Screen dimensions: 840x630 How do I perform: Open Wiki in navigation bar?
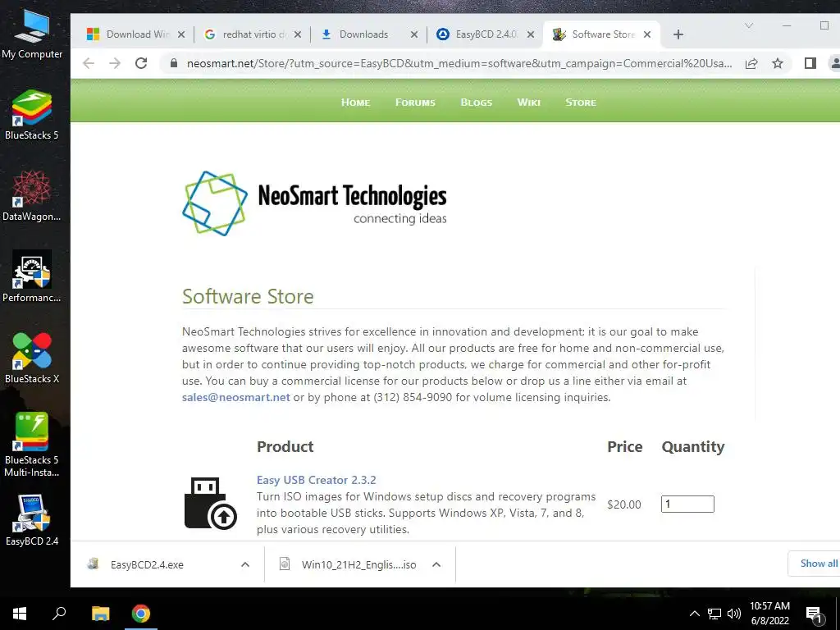[x=529, y=103]
